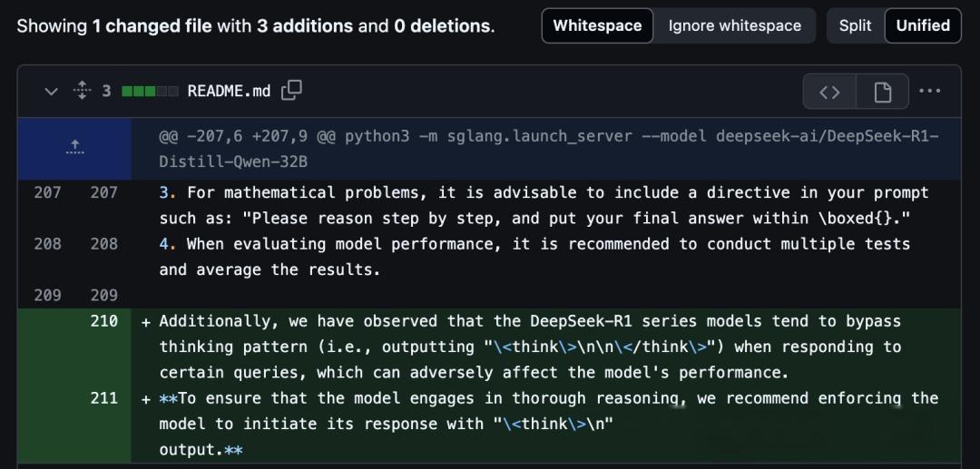Expand all lines of README.md
This screenshot has width=980, height=469.
83,91
